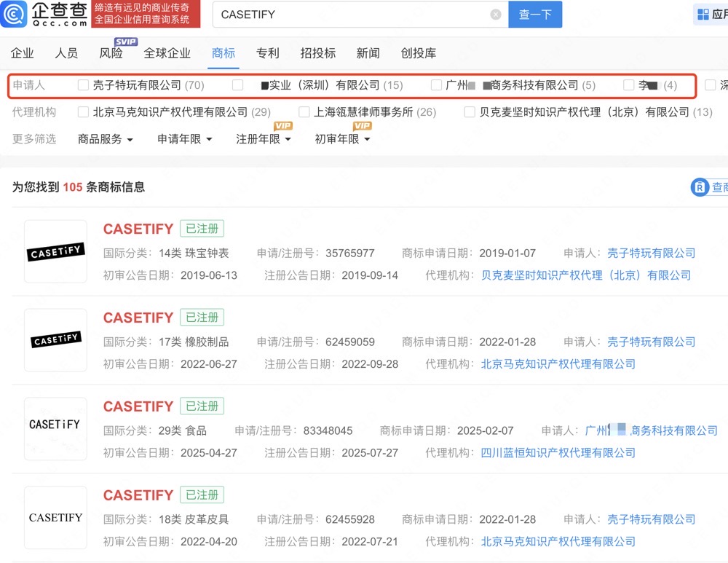Open the 申请年限 dropdown
Screen dimensions: 728x563
coord(185,139)
